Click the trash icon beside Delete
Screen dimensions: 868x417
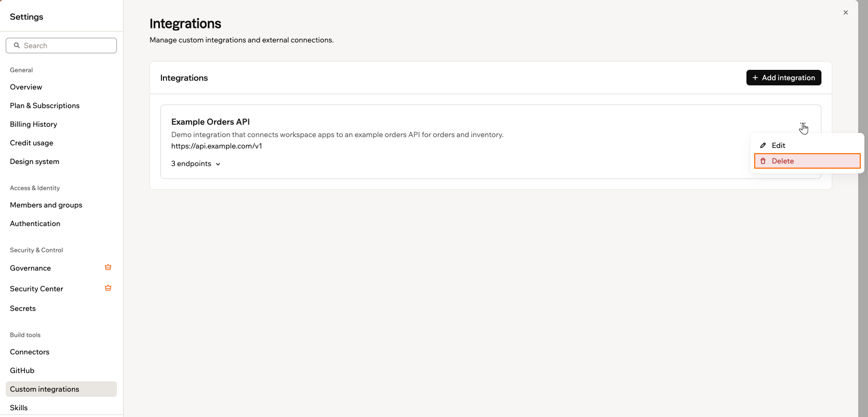(x=762, y=161)
